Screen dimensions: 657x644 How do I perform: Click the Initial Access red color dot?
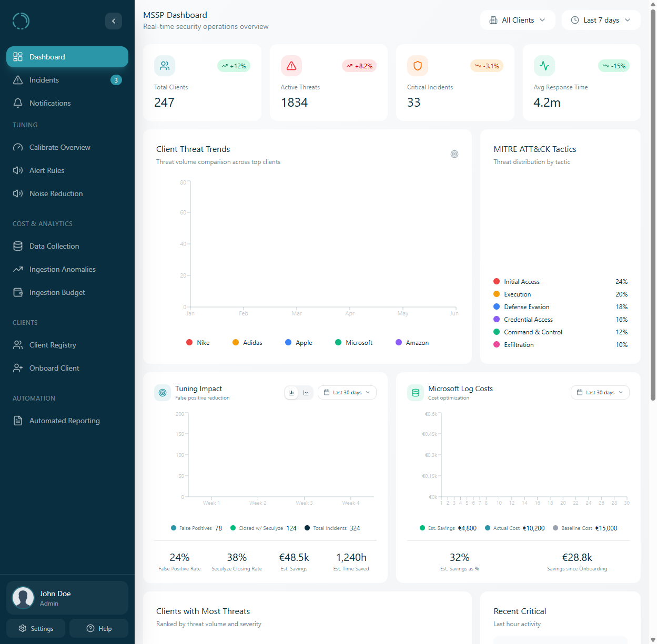pos(497,281)
